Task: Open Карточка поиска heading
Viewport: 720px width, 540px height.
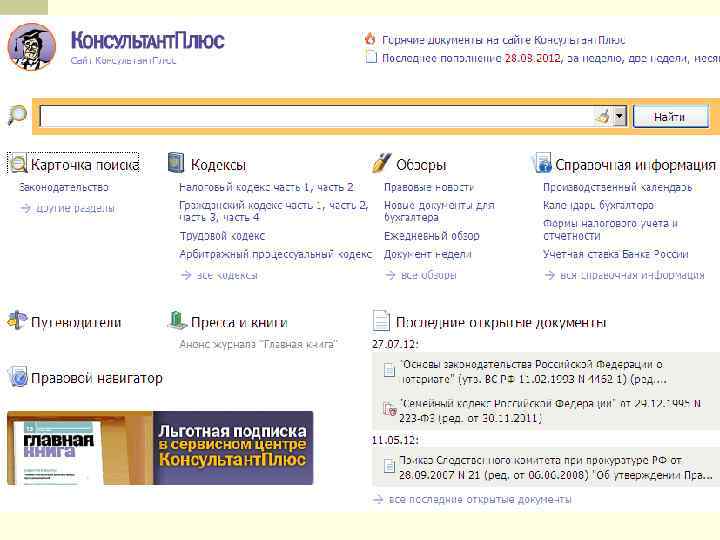Action: [x=85, y=165]
